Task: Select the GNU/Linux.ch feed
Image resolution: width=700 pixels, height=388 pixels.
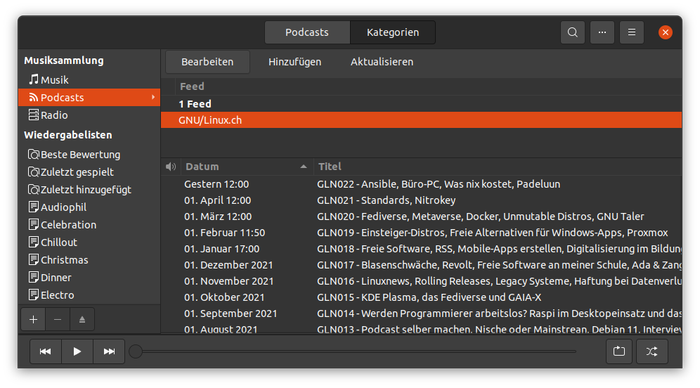Action: (x=421, y=120)
